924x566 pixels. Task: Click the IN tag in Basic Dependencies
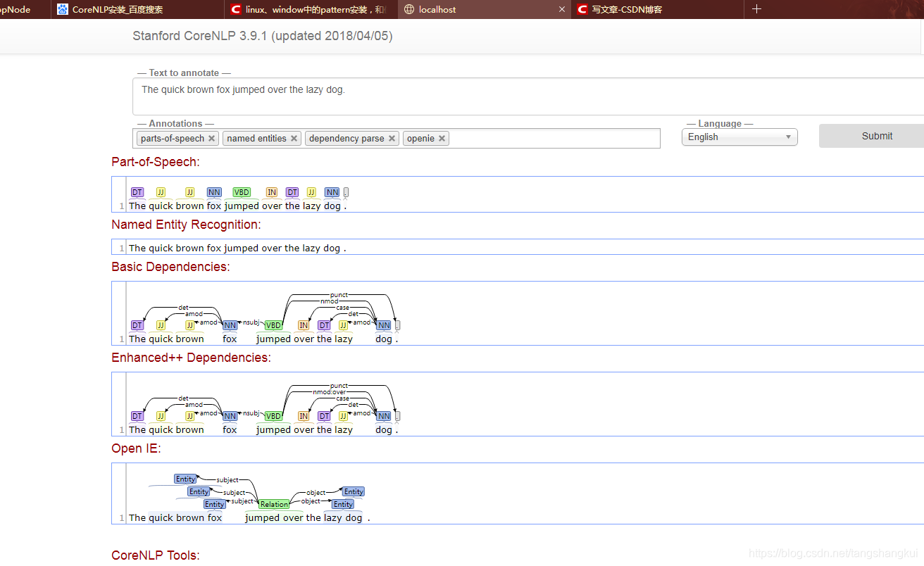pyautogui.click(x=304, y=325)
